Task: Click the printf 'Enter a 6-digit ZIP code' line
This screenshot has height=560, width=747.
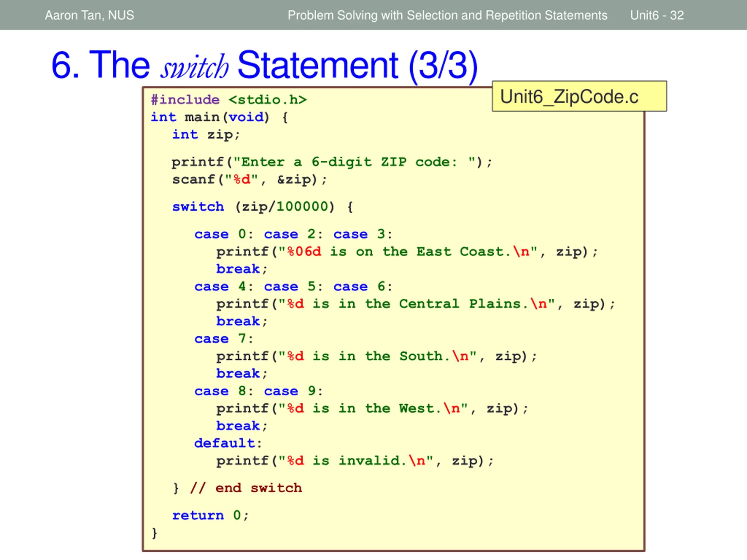Action: [x=332, y=162]
